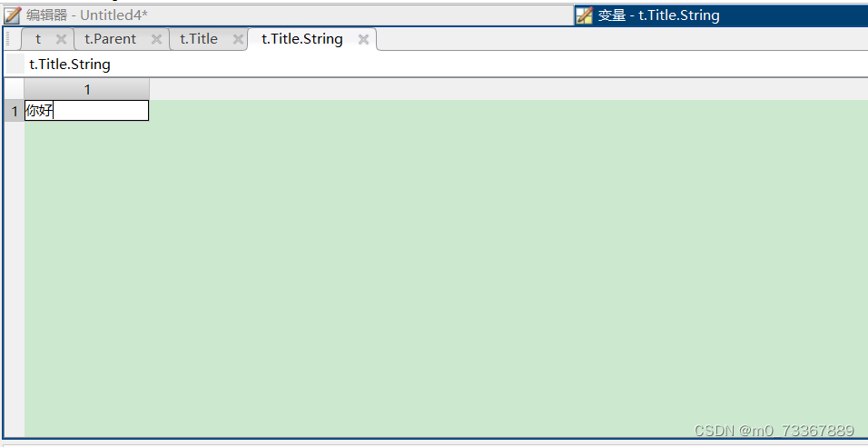The image size is (868, 447).
Task: Activate the 编辑器 - Untitled4* title bar
Action: (x=288, y=15)
